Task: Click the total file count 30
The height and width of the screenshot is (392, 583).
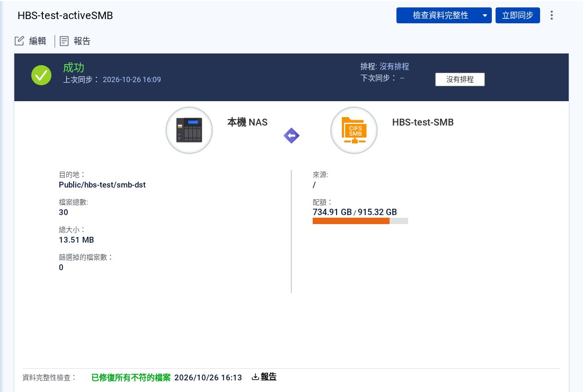Action: tap(64, 212)
